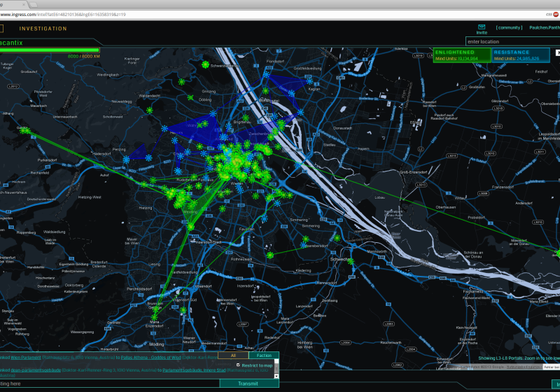The height and width of the screenshot is (392, 560).
Task: Expand the Enlightened Mind Units score panel
Action: point(461,55)
